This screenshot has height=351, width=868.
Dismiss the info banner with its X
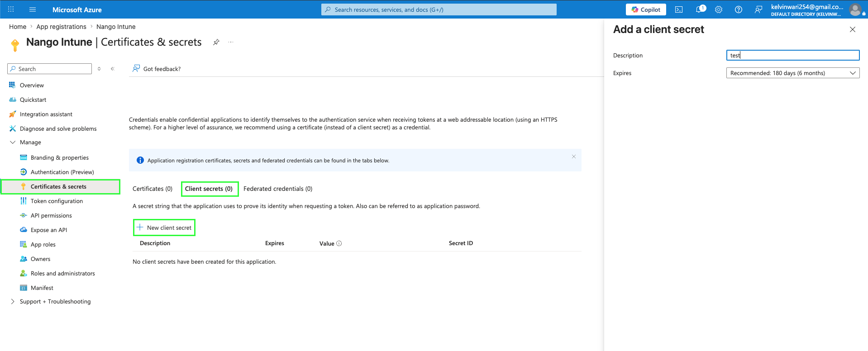point(574,157)
